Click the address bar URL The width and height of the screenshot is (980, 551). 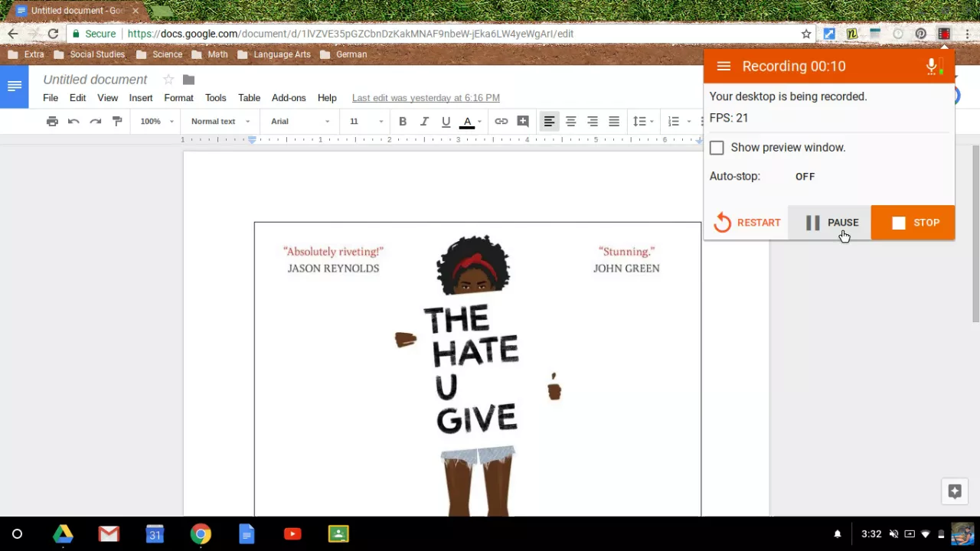[x=350, y=34]
